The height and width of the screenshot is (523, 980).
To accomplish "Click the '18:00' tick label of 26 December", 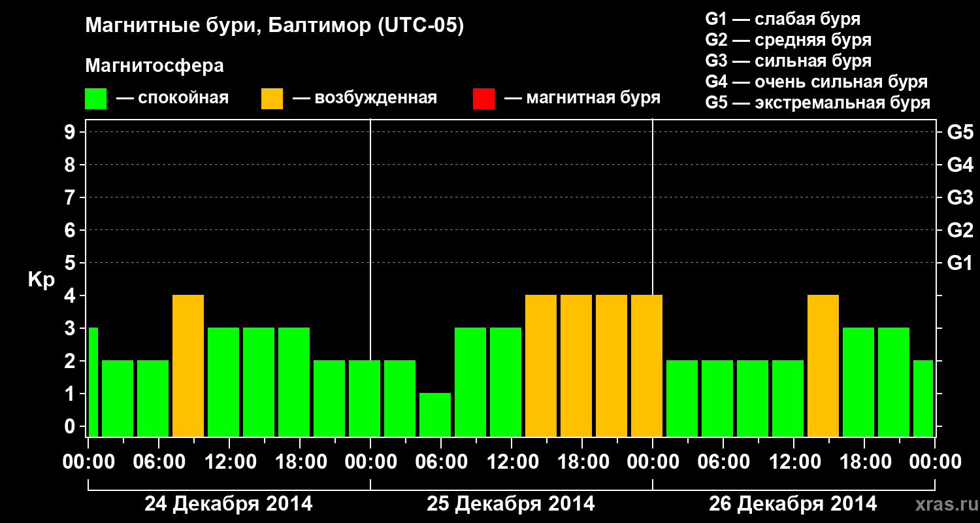I will [x=864, y=462].
